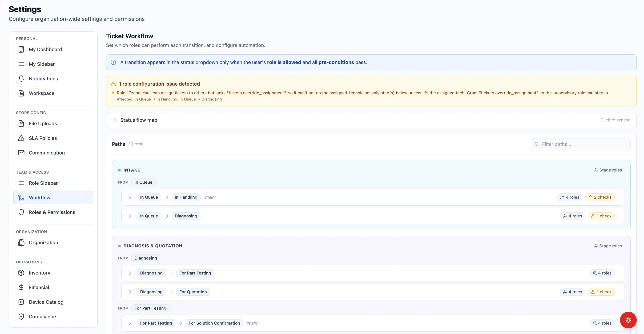Click the In Handling status chip
This screenshot has width=644, height=334.
coord(186,197)
